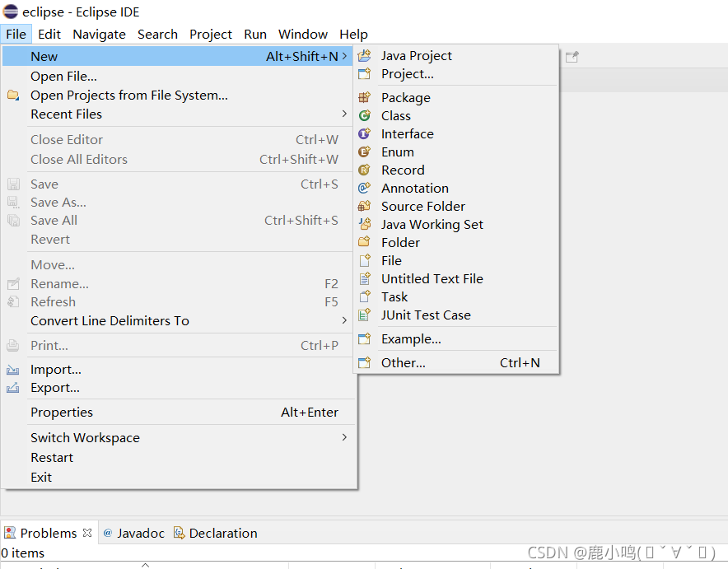Click the toolbar icon right of the submenu
The image size is (728, 569).
(x=572, y=57)
